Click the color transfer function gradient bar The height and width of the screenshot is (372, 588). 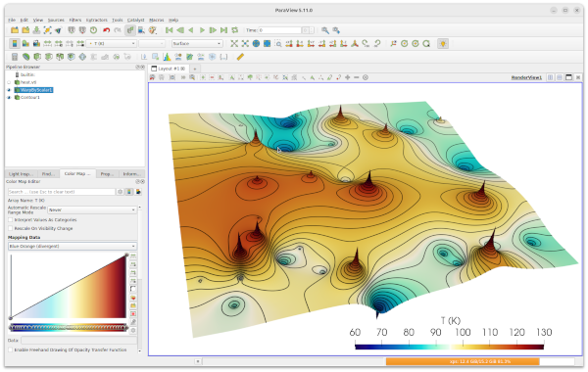(x=69, y=328)
